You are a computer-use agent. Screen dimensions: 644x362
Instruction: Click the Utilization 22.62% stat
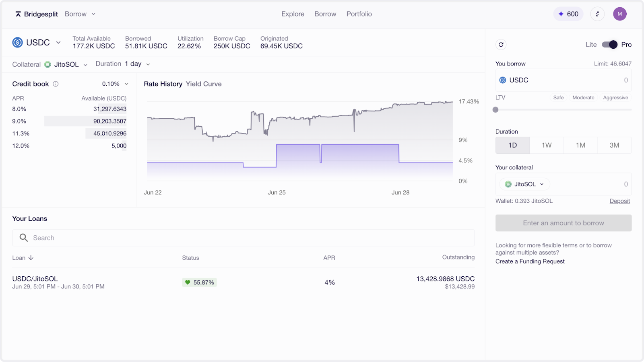tap(190, 42)
